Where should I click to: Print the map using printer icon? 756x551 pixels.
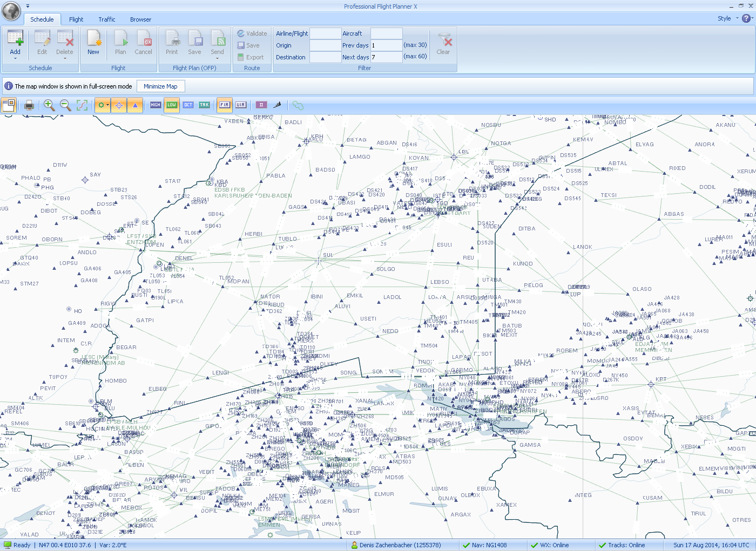coord(29,105)
